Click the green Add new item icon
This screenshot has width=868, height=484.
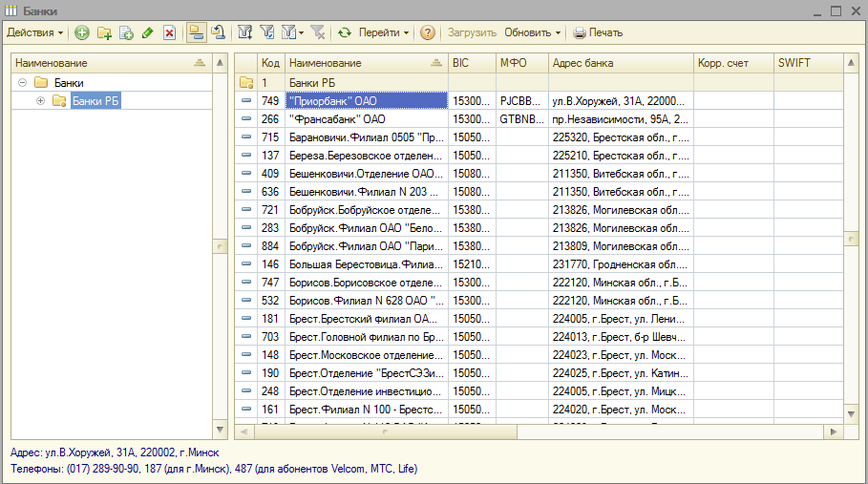(82, 32)
